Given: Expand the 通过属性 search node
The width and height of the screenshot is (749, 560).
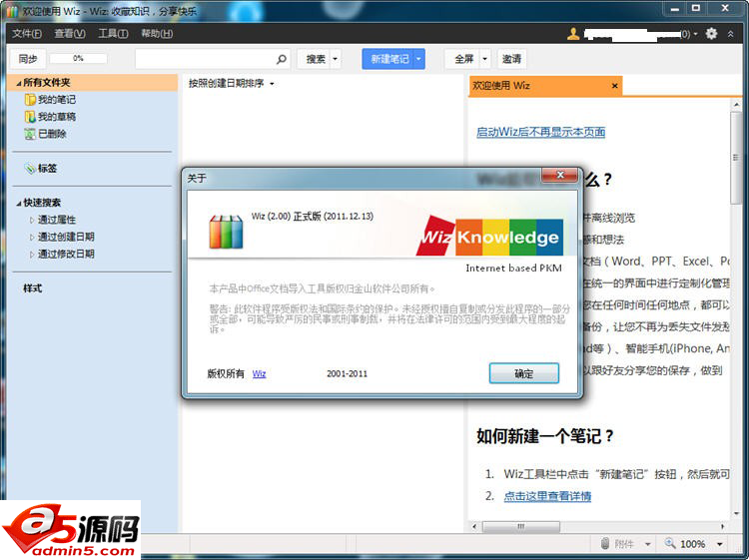Looking at the screenshot, I should 32,220.
